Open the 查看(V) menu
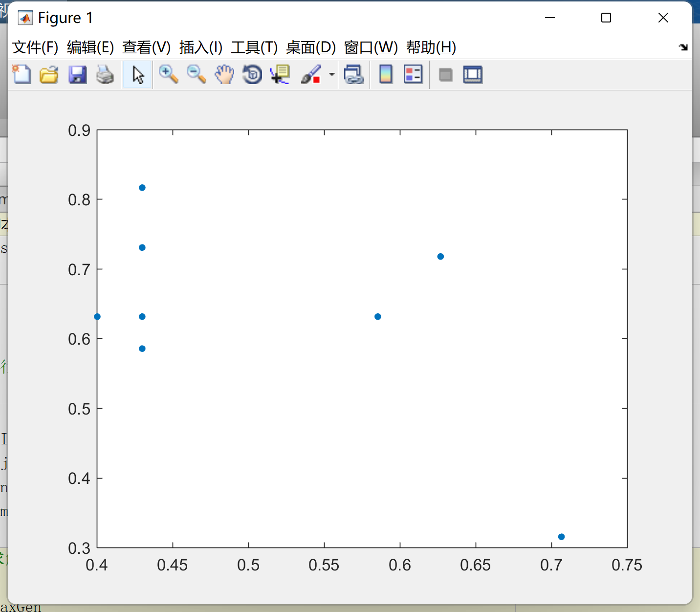Image resolution: width=700 pixels, height=612 pixels. [147, 47]
